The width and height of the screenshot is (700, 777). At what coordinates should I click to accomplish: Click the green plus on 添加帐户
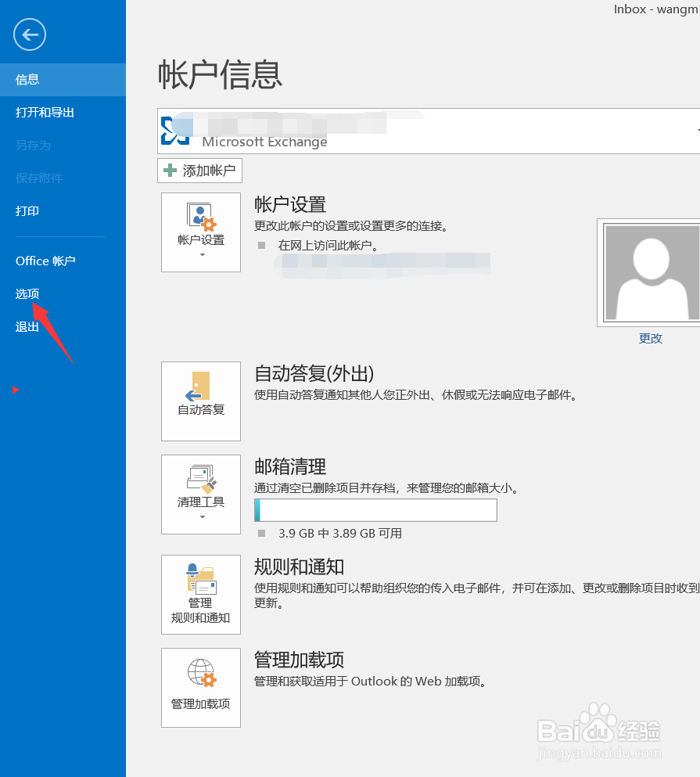(x=172, y=171)
